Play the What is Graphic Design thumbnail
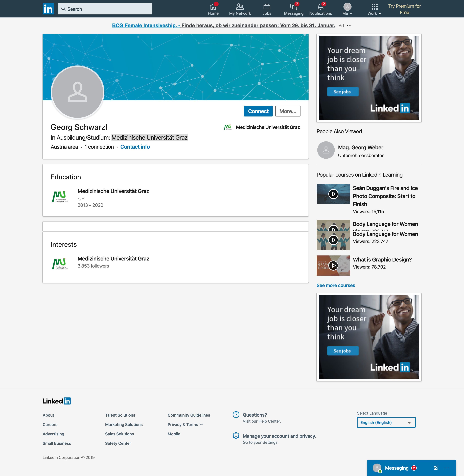This screenshot has height=476, width=464. [x=333, y=266]
